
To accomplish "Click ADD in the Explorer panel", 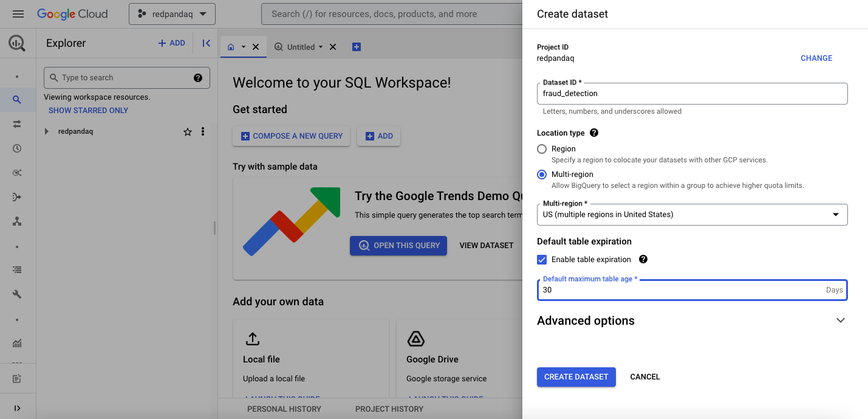I will [172, 43].
